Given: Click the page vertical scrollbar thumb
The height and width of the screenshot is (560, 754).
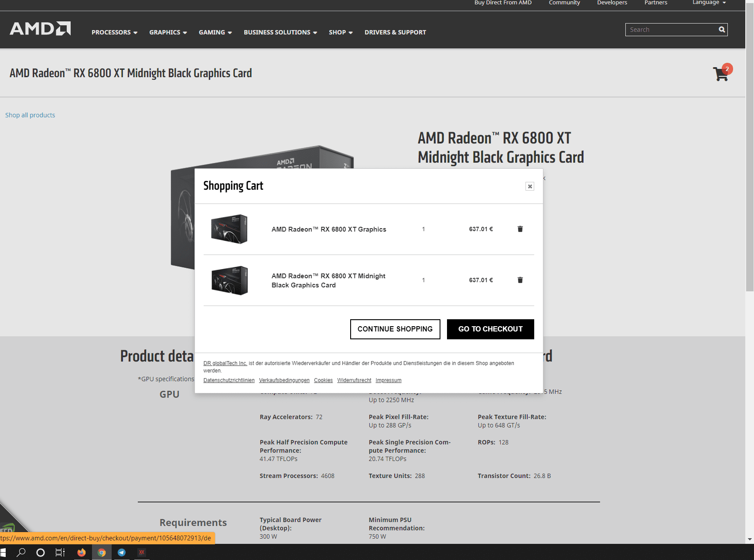Looking at the screenshot, I should tap(750, 148).
